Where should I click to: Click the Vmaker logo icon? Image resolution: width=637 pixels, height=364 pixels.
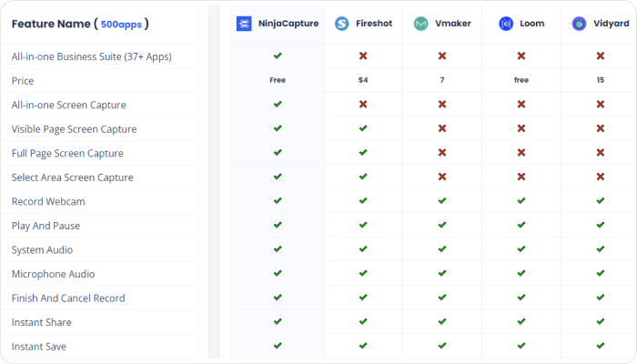[x=421, y=24]
